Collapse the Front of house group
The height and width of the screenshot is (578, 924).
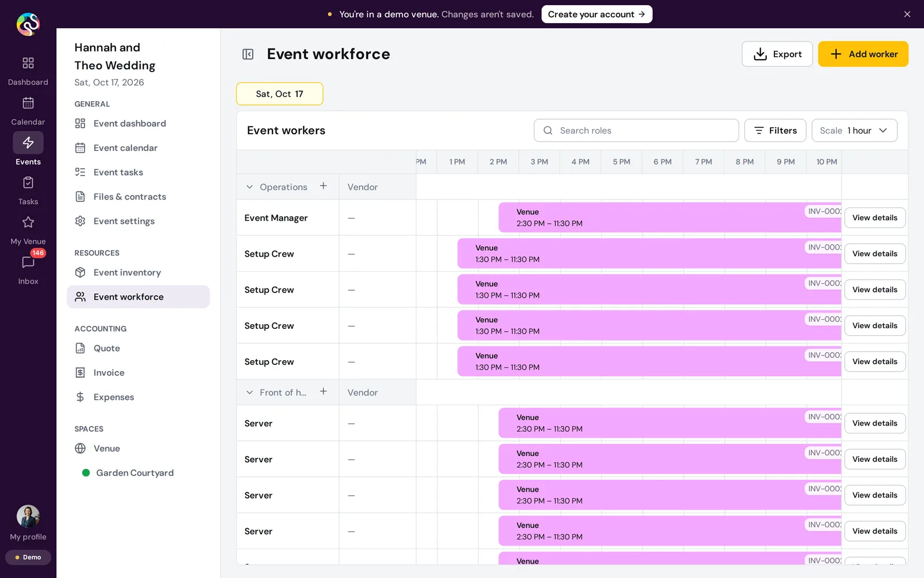click(249, 392)
